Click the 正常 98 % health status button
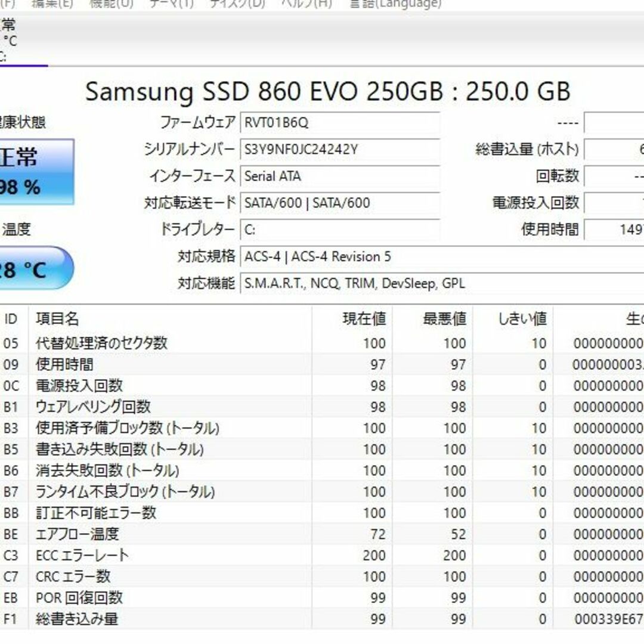 pyautogui.click(x=36, y=172)
